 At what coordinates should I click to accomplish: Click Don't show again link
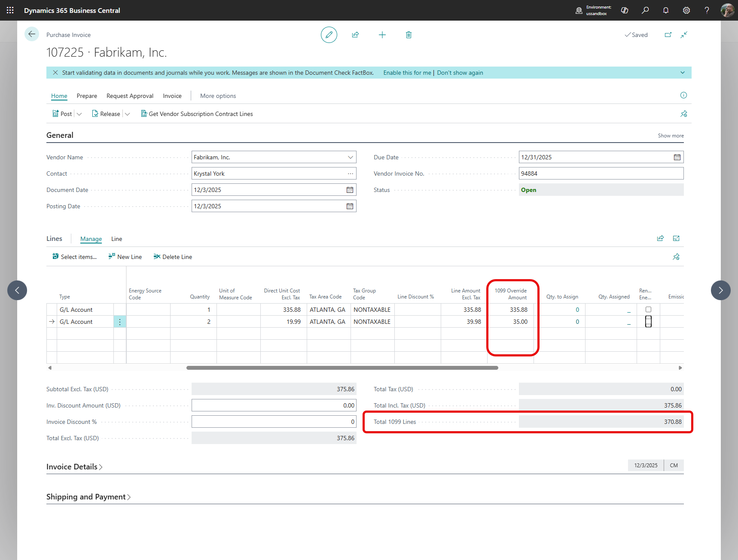(460, 73)
